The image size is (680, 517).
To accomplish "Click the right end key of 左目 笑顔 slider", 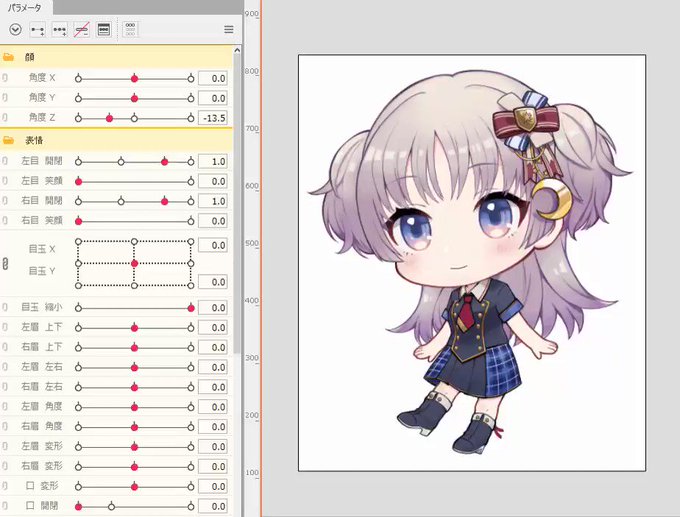I will coord(191,182).
